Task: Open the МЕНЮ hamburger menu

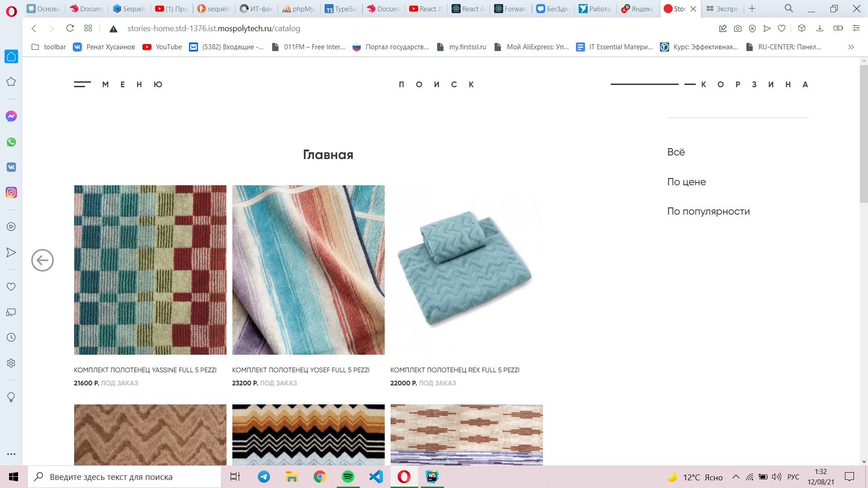Action: point(118,84)
